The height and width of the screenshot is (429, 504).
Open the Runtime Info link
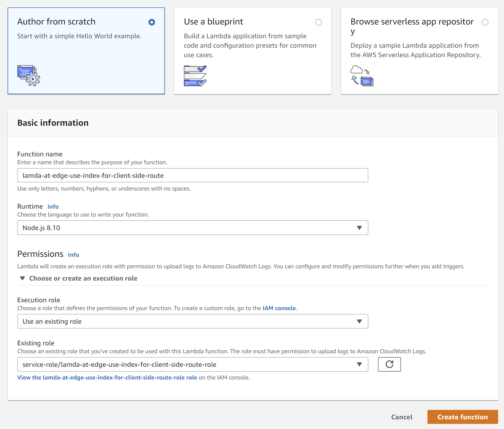(x=53, y=207)
